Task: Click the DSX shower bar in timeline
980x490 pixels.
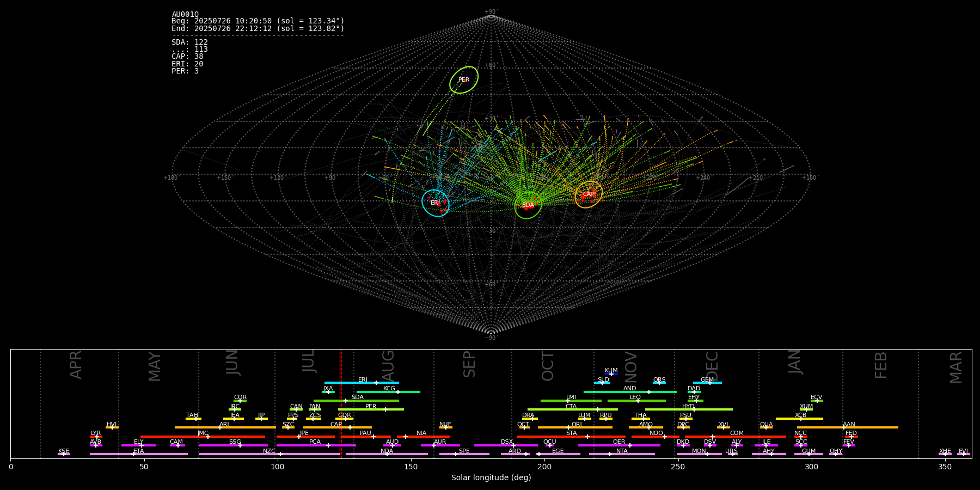Action: [x=506, y=445]
